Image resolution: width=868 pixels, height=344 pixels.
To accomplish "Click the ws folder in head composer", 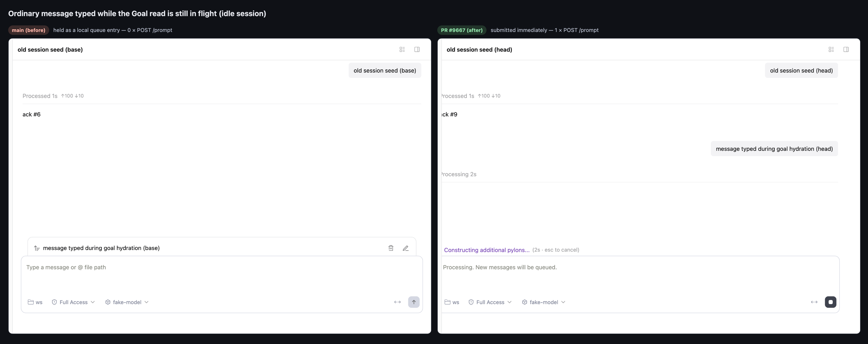I will coord(452,302).
